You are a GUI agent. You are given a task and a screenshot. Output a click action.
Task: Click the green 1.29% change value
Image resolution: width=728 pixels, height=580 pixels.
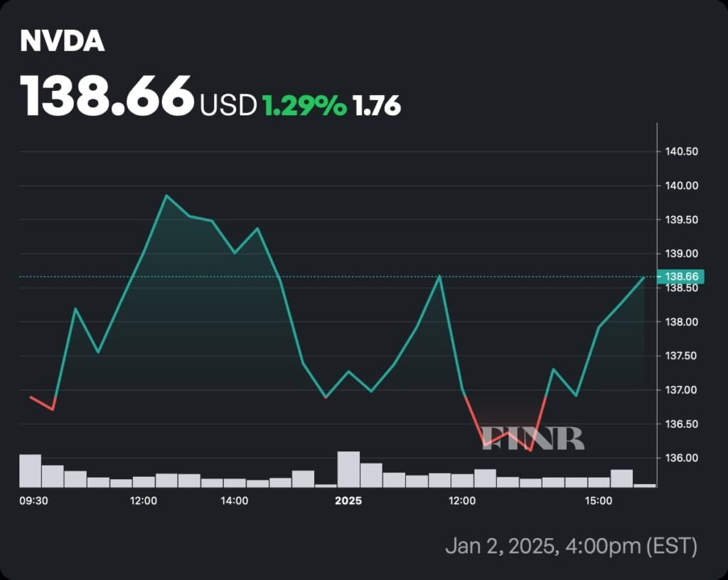pos(304,106)
